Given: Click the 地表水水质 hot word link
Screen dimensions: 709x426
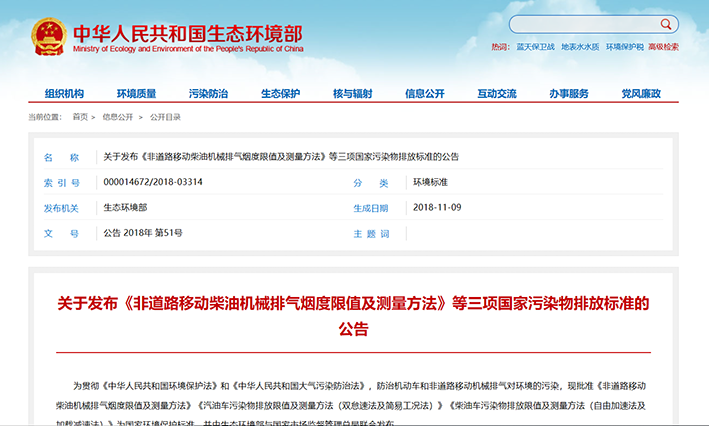Looking at the screenshot, I should pyautogui.click(x=579, y=47).
